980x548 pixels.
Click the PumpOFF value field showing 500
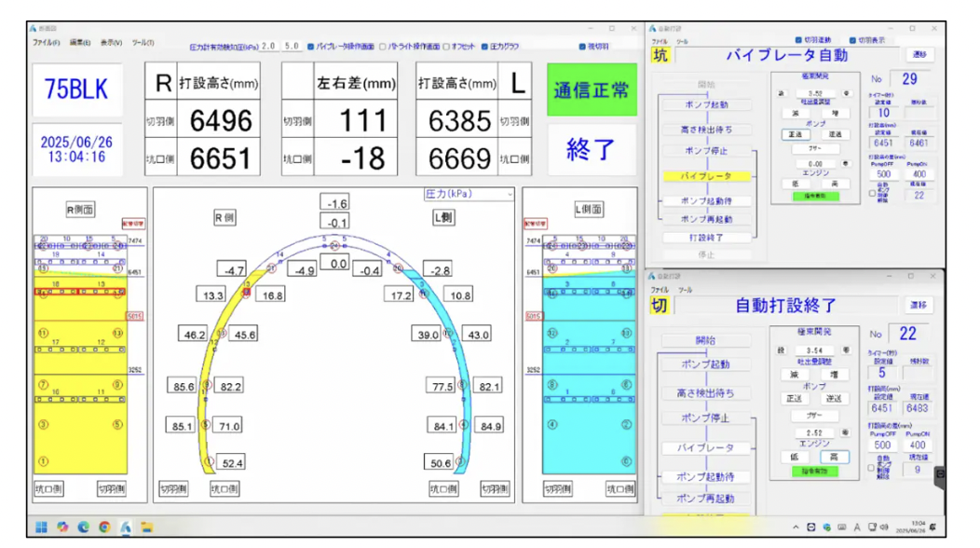(882, 174)
